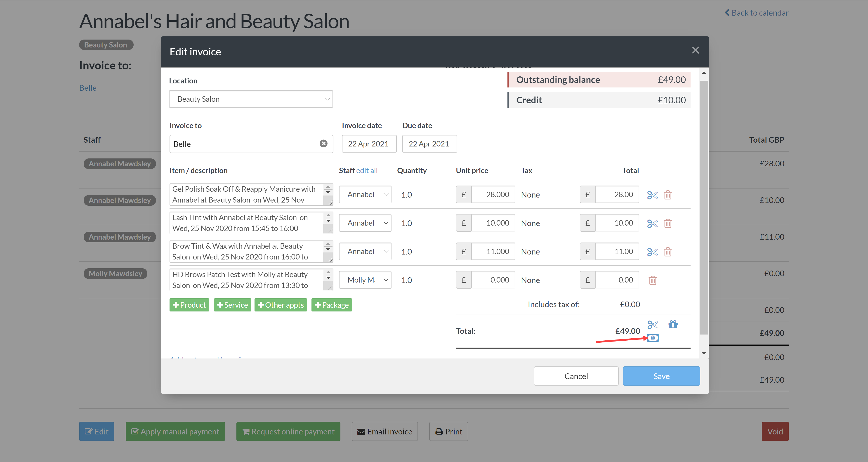The height and width of the screenshot is (462, 868).
Task: Click the edit all staff link
Action: 367,170
